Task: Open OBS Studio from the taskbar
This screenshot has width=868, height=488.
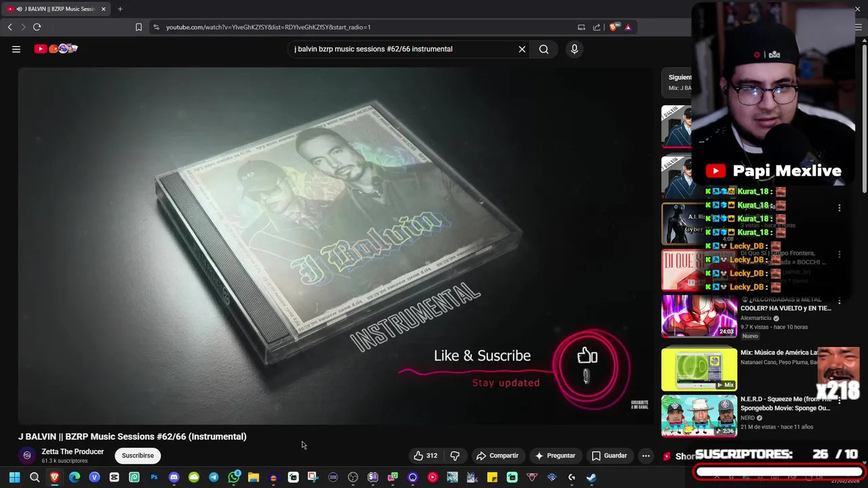Action: (353, 477)
